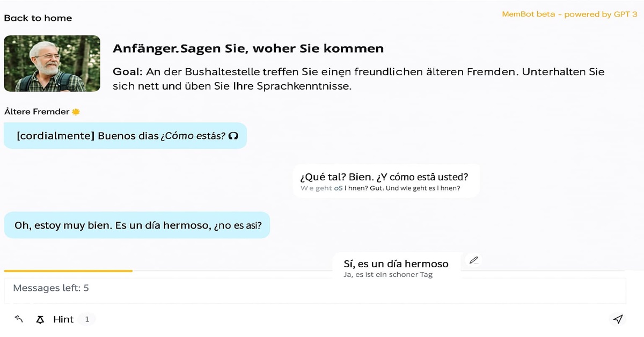Go Back to home
The width and height of the screenshot is (644, 337).
click(x=38, y=18)
